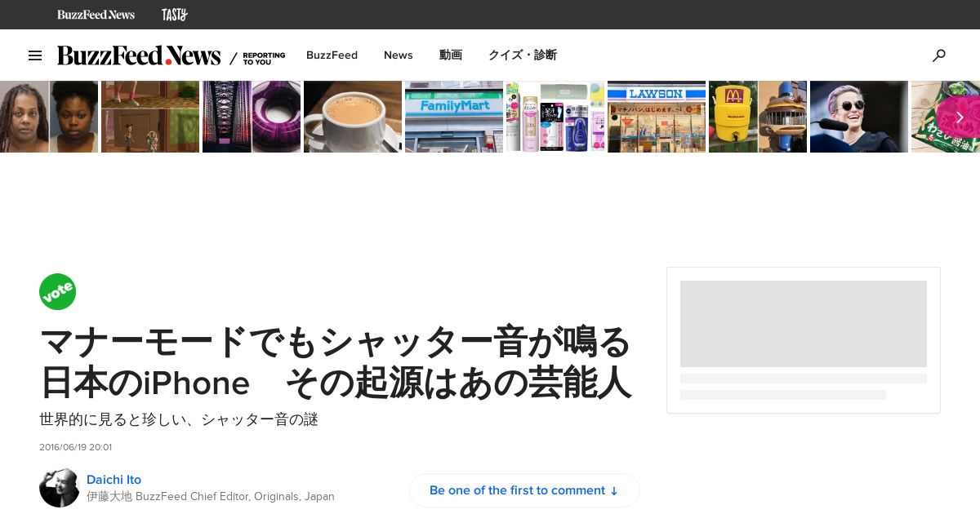Open the Toy Story scene thumbnail
This screenshot has height=514, width=980.
click(150, 117)
